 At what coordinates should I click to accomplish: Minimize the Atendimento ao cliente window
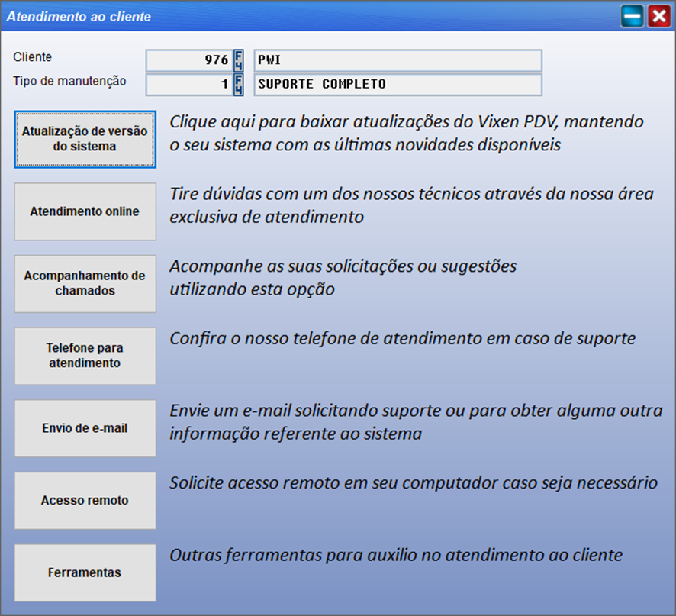tap(632, 16)
